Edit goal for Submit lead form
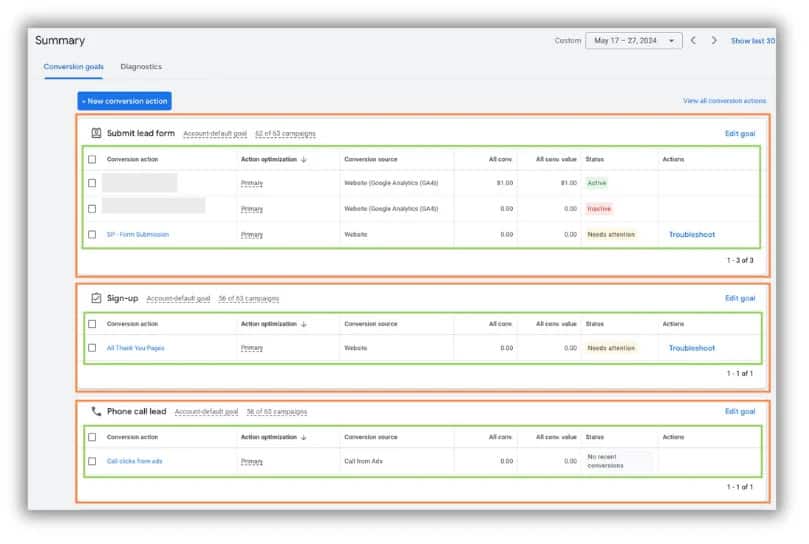The height and width of the screenshot is (544, 809). (740, 134)
